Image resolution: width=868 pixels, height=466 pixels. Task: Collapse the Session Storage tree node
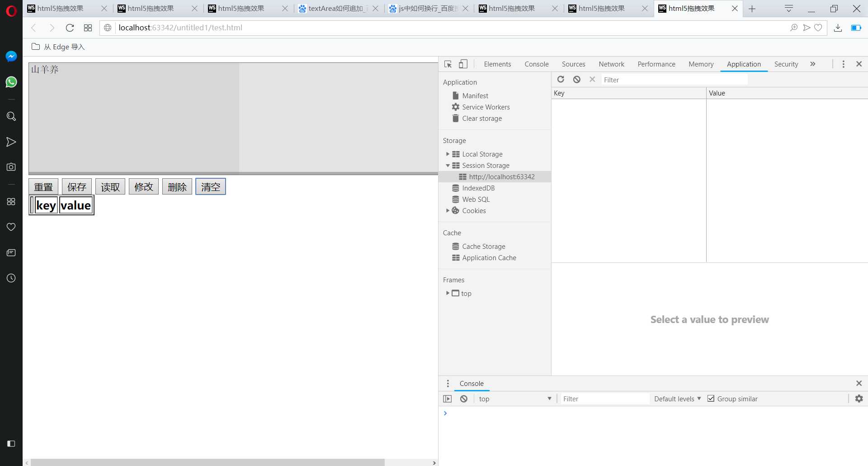(448, 165)
